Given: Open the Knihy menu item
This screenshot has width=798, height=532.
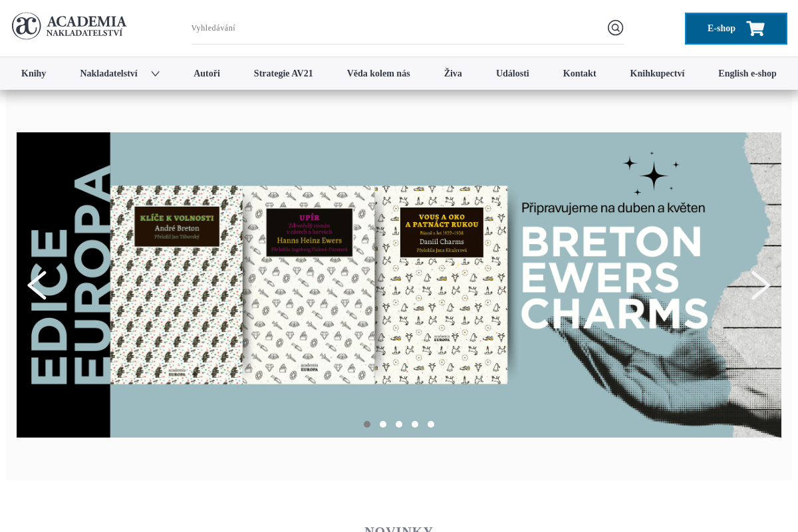Looking at the screenshot, I should 33,74.
